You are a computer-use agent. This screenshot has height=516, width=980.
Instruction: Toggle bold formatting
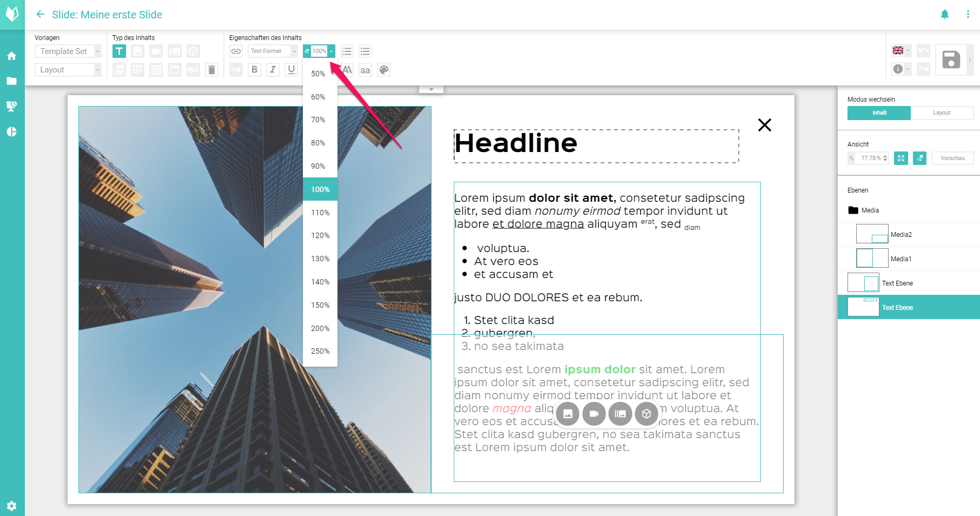254,70
